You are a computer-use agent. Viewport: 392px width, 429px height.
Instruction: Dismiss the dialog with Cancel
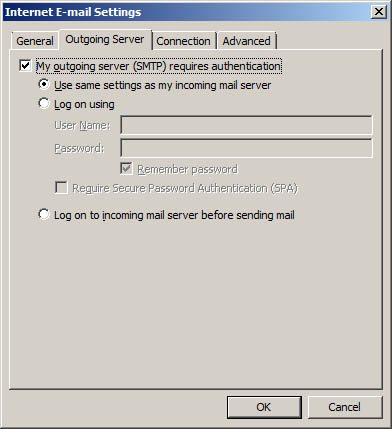344,407
